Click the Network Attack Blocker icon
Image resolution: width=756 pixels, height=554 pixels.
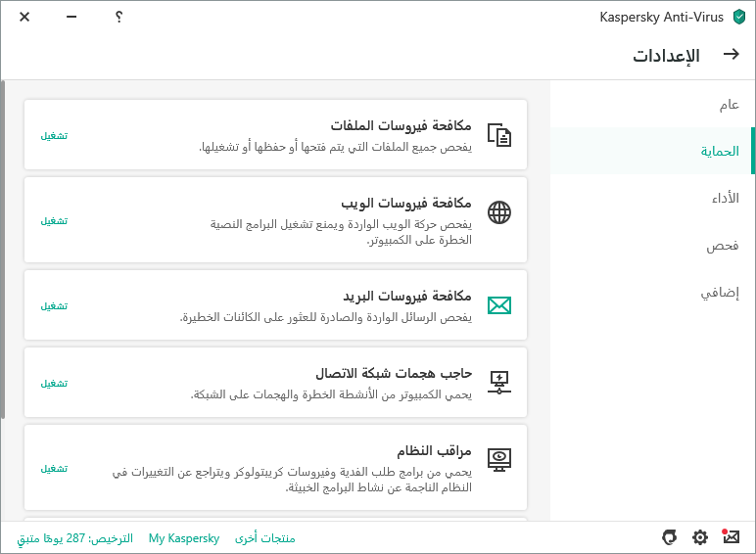[499, 383]
